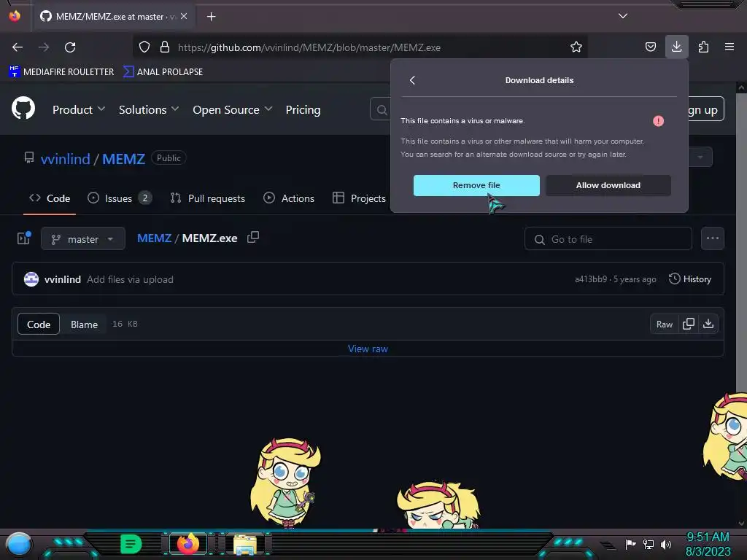Viewport: 747px width, 560px height.
Task: Open the Firefox downloads toolbar button
Action: [x=676, y=47]
